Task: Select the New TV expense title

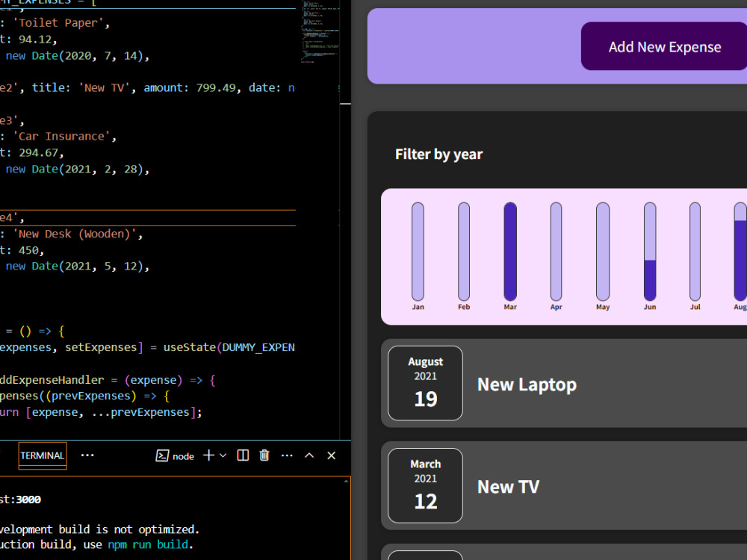Action: (508, 487)
